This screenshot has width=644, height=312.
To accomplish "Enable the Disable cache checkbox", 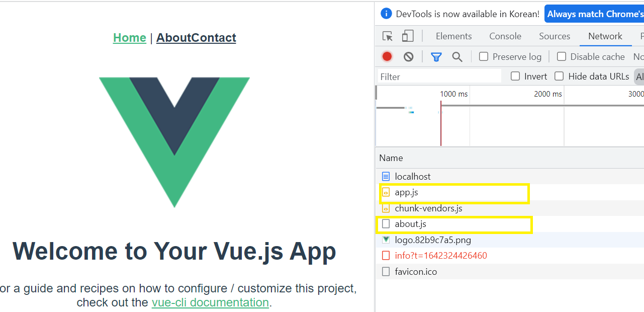I will 562,56.
